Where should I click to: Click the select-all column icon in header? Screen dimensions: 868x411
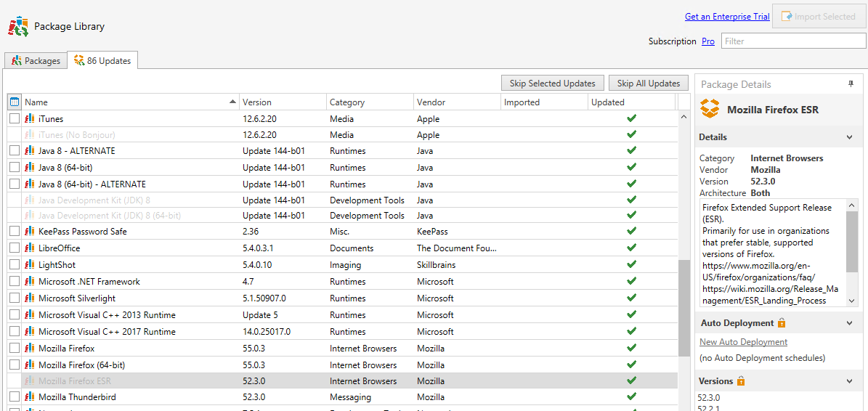click(15, 102)
